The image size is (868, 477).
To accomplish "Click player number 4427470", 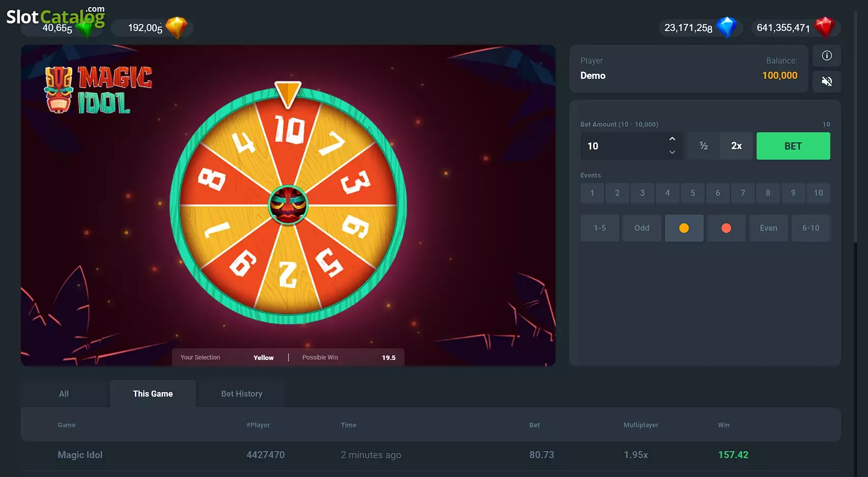I will [266, 455].
